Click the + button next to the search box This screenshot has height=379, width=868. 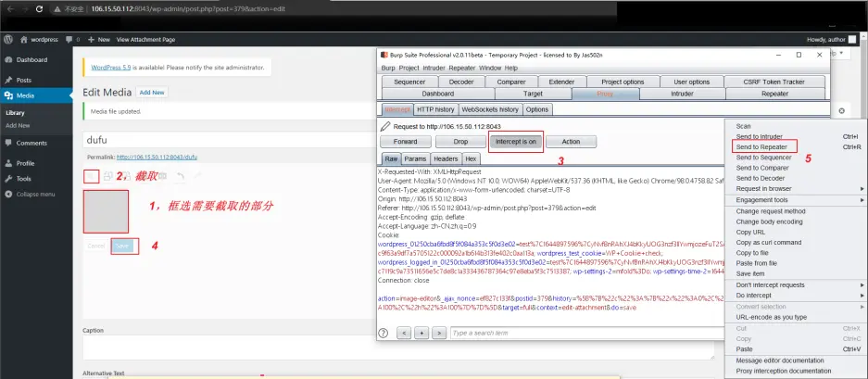(421, 333)
